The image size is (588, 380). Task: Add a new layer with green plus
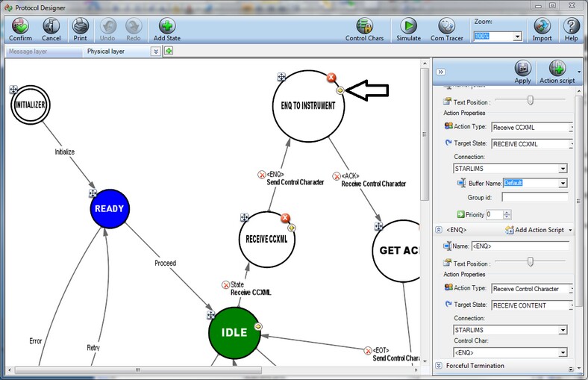click(169, 51)
